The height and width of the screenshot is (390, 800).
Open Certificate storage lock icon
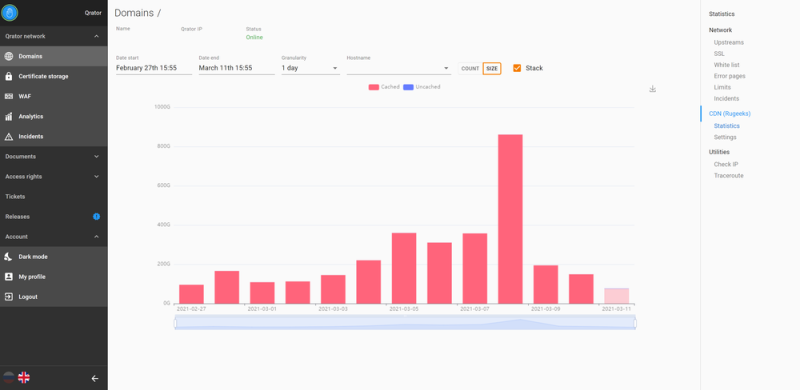(x=8, y=76)
